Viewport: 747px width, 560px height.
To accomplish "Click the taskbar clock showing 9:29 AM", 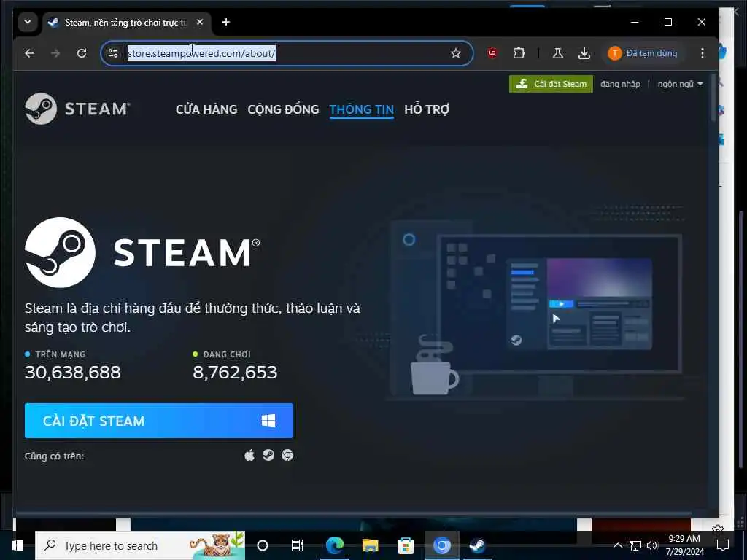I will [684, 545].
